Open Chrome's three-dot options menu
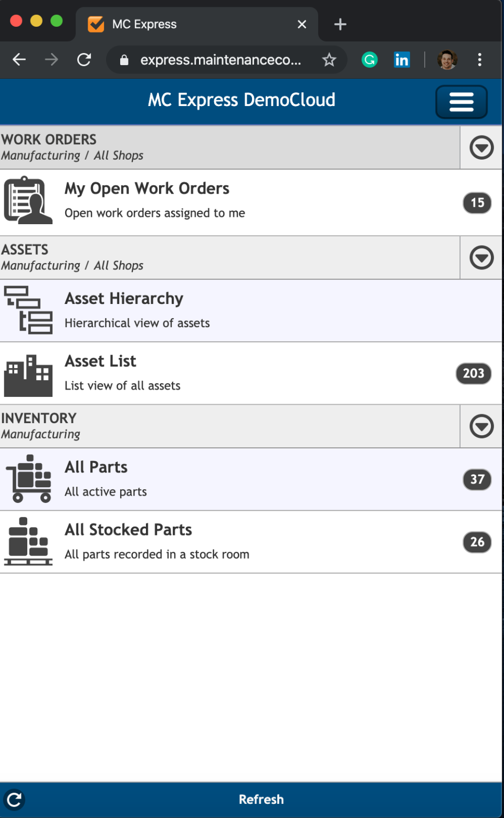The height and width of the screenshot is (818, 504). pos(479,60)
